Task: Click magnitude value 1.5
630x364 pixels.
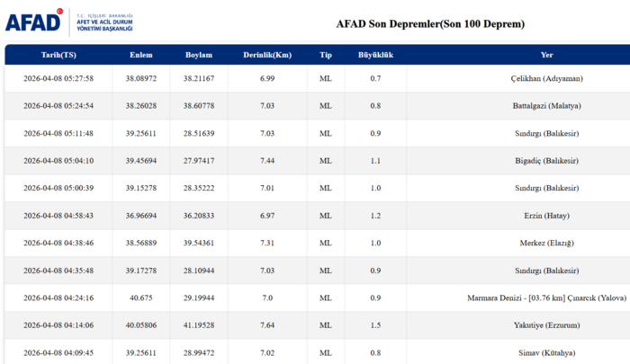Action: (375, 325)
